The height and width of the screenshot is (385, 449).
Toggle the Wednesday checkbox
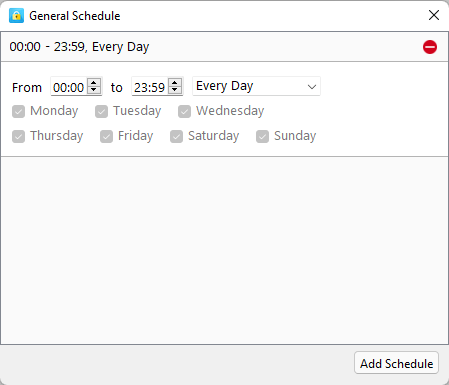click(184, 111)
